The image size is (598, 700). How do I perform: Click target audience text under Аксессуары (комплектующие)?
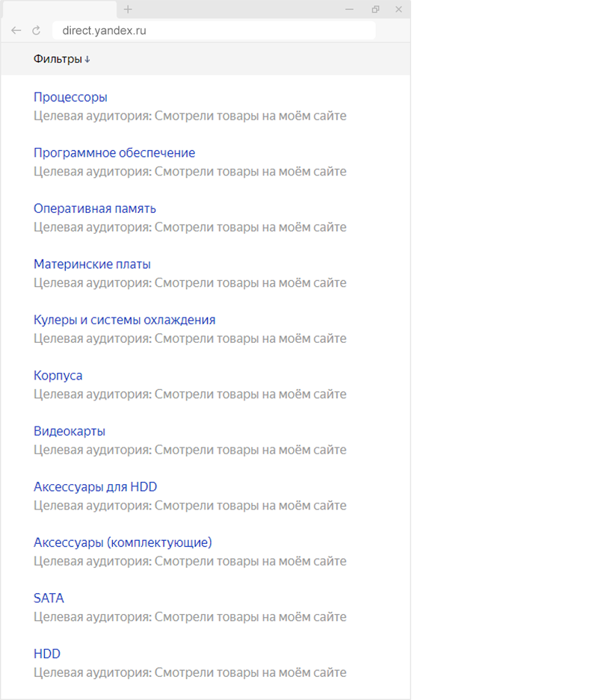coord(190,561)
